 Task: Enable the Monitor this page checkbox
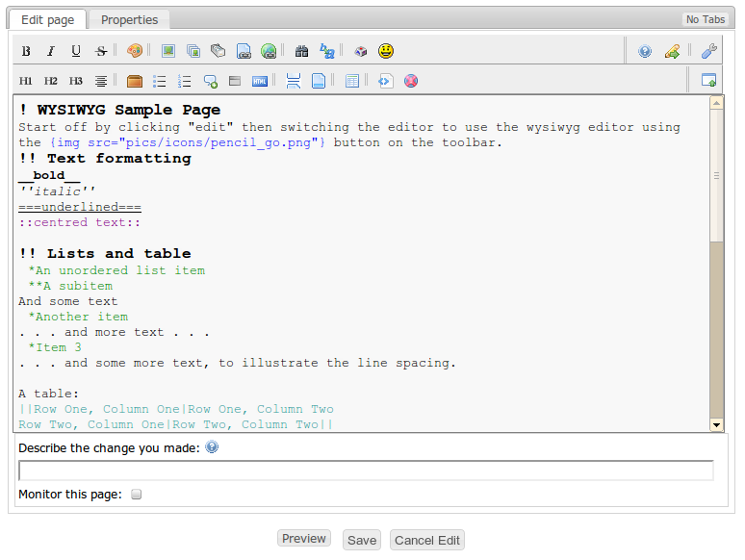136,495
